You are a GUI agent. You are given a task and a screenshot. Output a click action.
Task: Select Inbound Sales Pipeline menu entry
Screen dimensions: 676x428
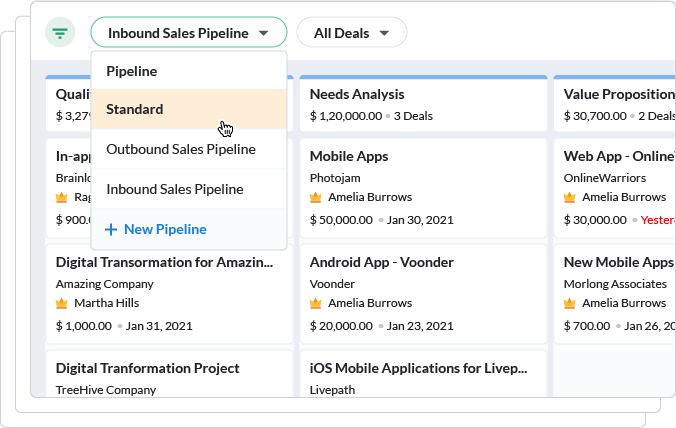[175, 189]
